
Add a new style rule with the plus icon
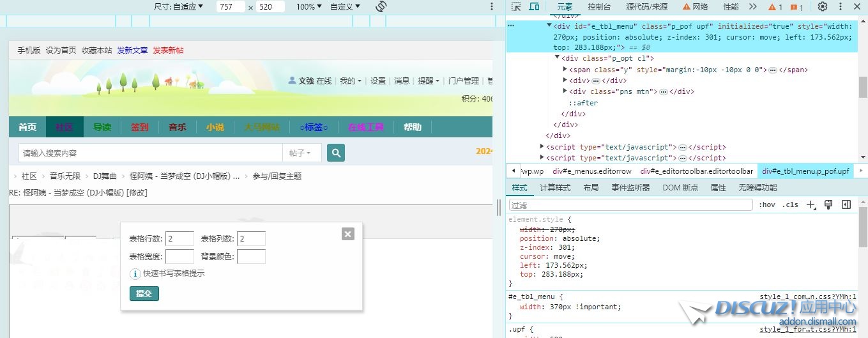point(811,204)
